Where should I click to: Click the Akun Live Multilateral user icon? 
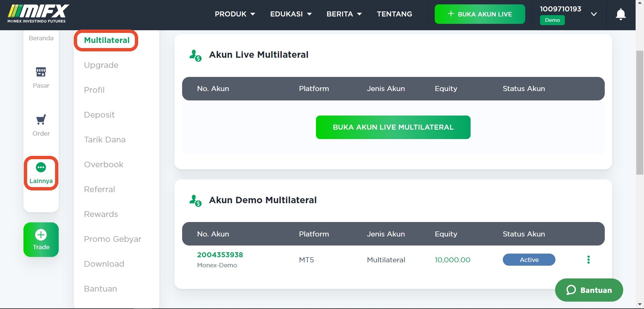196,55
